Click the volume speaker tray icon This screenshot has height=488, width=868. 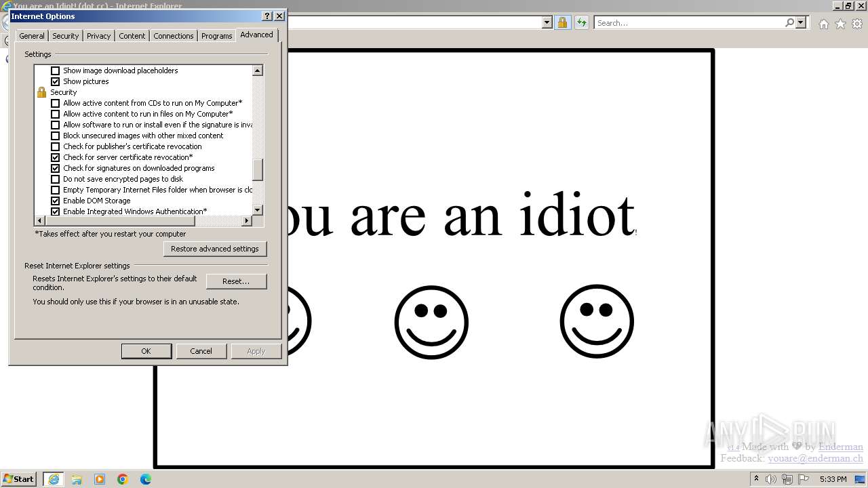coord(772,479)
